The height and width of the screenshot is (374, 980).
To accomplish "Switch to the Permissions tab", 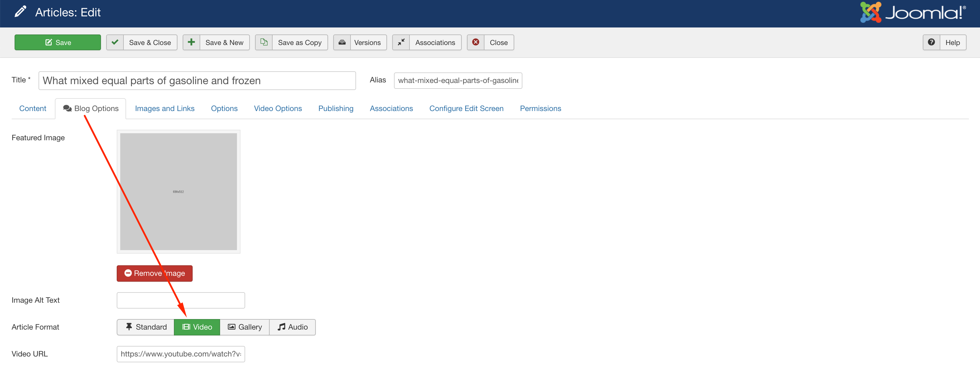I will point(540,108).
